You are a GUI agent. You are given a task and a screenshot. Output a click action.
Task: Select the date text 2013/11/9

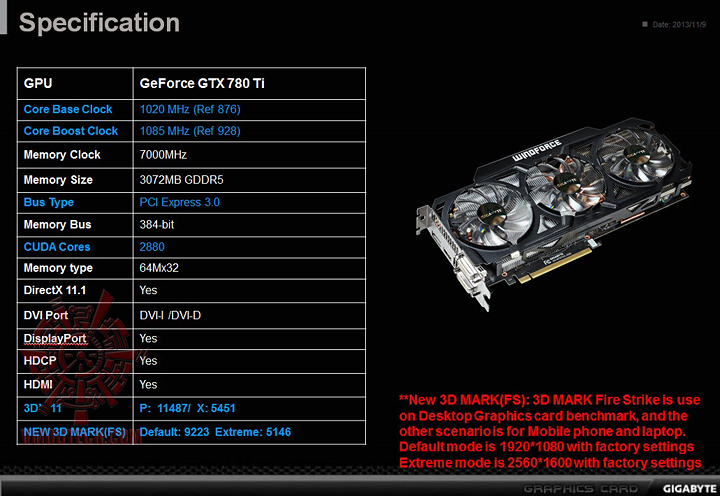point(689,24)
